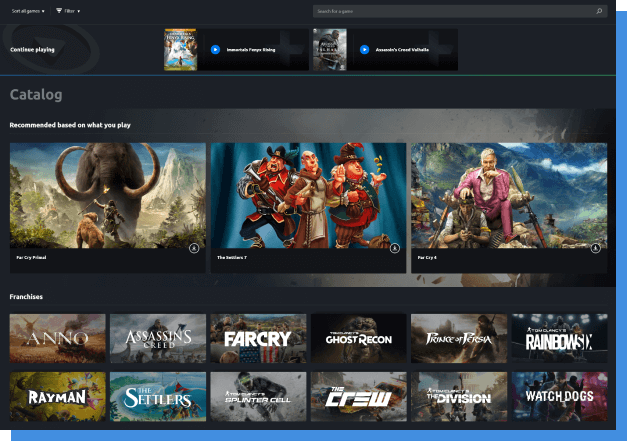Image resolution: width=627 pixels, height=441 pixels.
Task: Click the Catalog heading
Action: [36, 95]
